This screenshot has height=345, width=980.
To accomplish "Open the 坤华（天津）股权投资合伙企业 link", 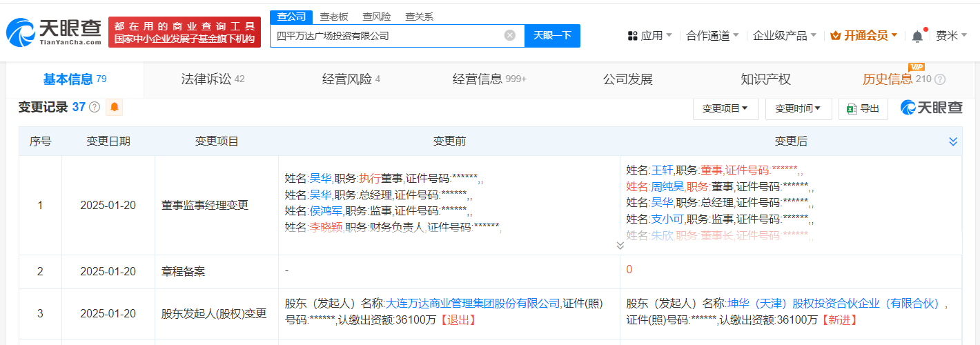I will (x=834, y=304).
